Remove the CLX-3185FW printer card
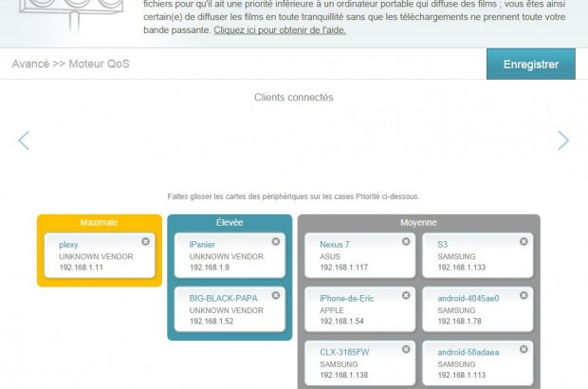This screenshot has height=389, width=588. pos(406,348)
